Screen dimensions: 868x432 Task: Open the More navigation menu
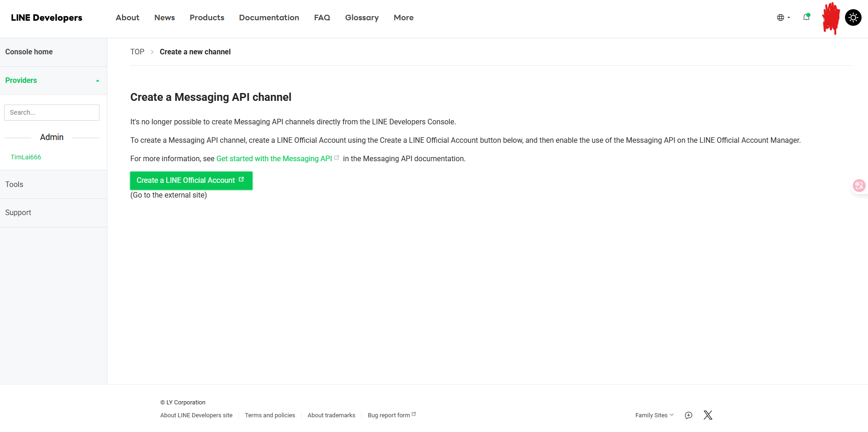coord(403,18)
